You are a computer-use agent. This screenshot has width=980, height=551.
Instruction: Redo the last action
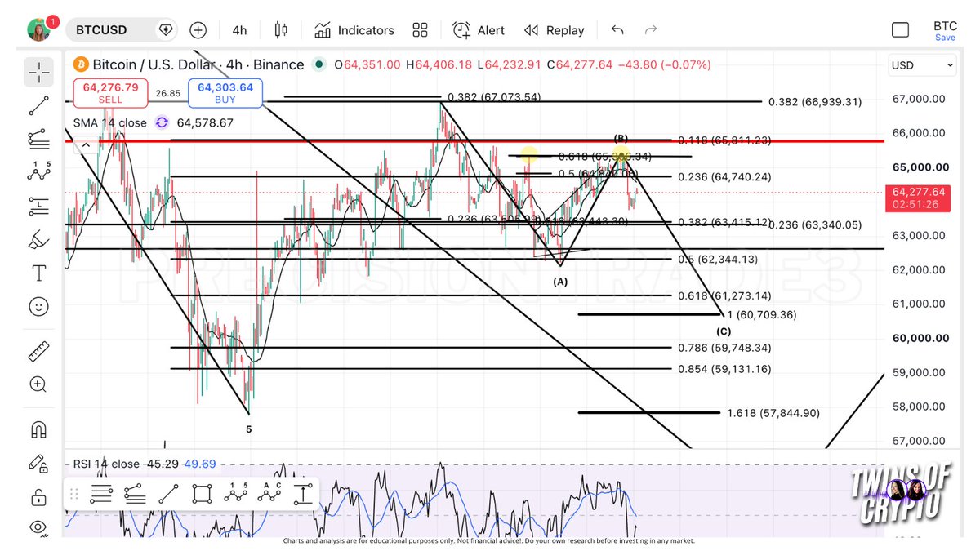651,30
